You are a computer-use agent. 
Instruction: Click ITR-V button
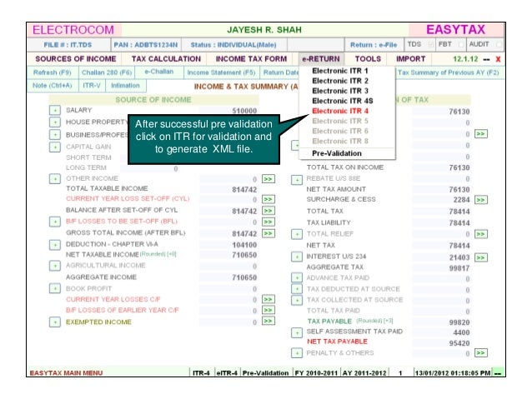click(x=92, y=86)
